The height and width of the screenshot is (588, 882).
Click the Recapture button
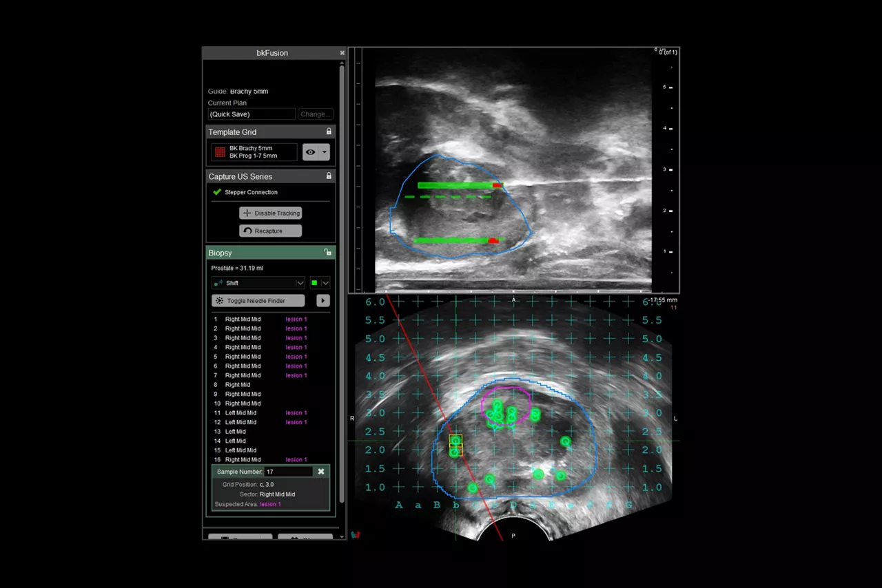coord(271,231)
